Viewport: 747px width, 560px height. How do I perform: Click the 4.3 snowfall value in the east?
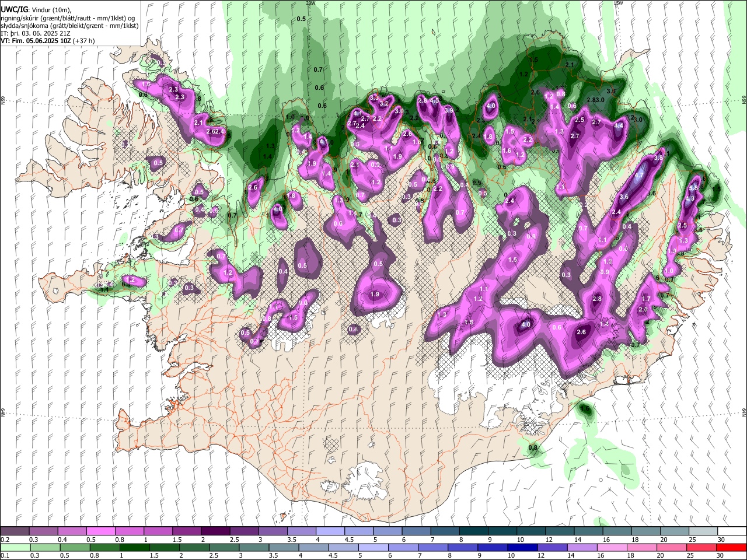tap(690, 198)
